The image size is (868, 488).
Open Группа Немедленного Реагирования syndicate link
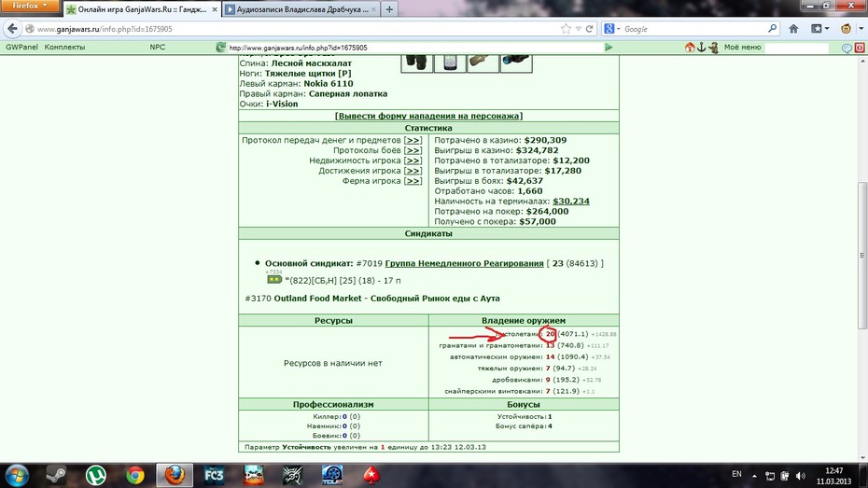pyautogui.click(x=464, y=263)
